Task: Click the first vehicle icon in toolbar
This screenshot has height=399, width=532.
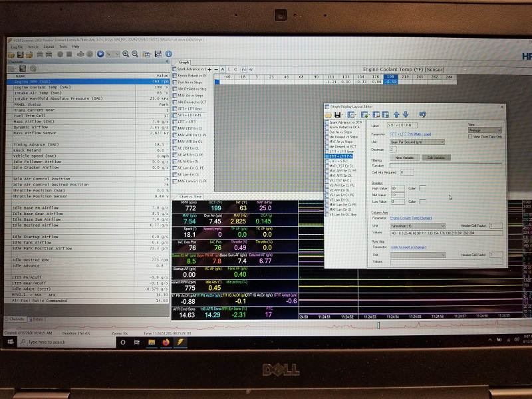Action: pyautogui.click(x=40, y=55)
